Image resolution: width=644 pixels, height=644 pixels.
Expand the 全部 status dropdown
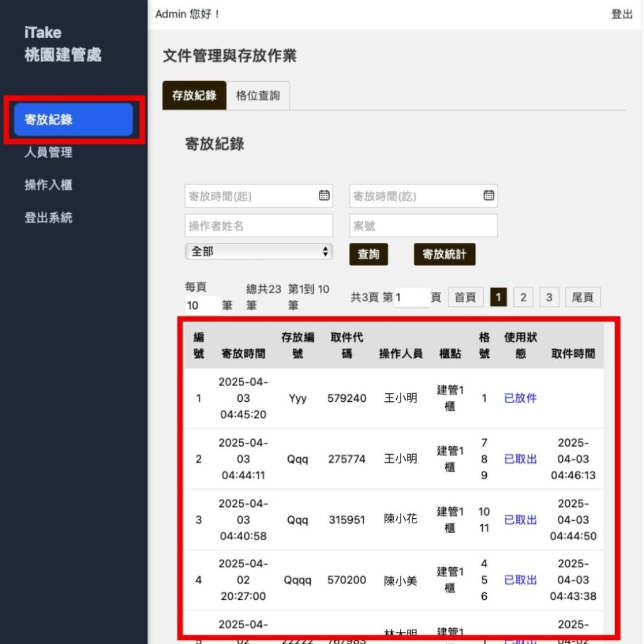pyautogui.click(x=258, y=252)
